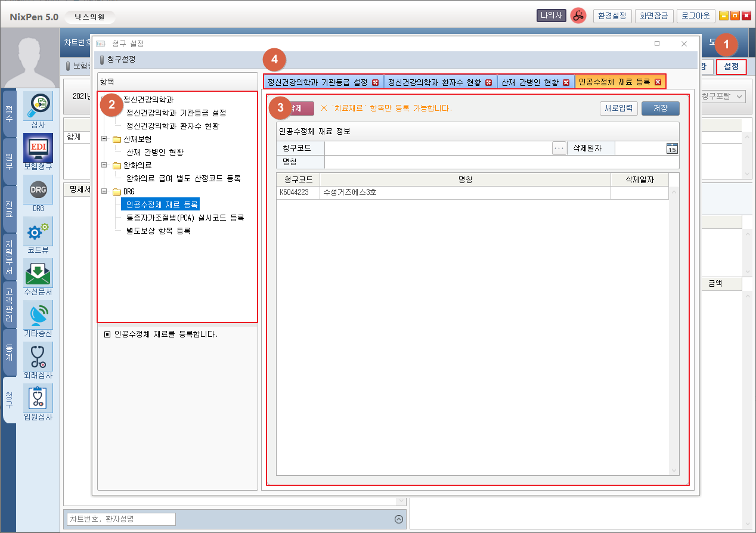
Task: Close the 인공수정체 재료 등록 tab
Action: pyautogui.click(x=658, y=82)
